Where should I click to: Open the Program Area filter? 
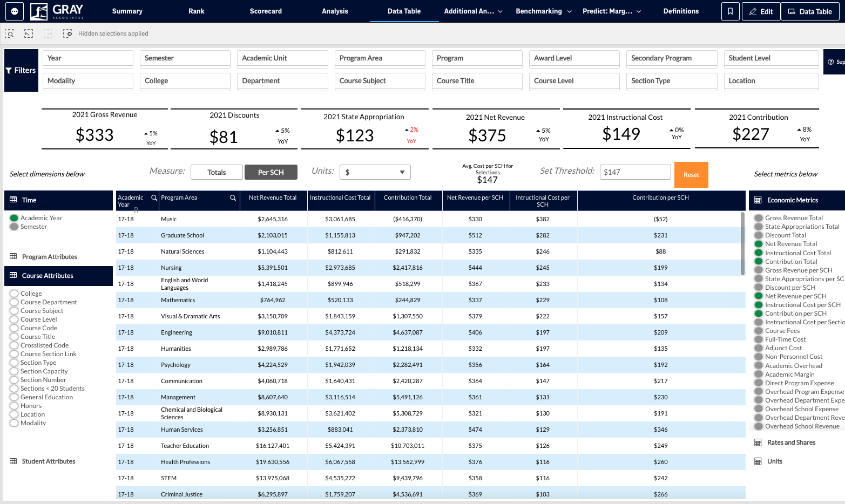[x=380, y=58]
